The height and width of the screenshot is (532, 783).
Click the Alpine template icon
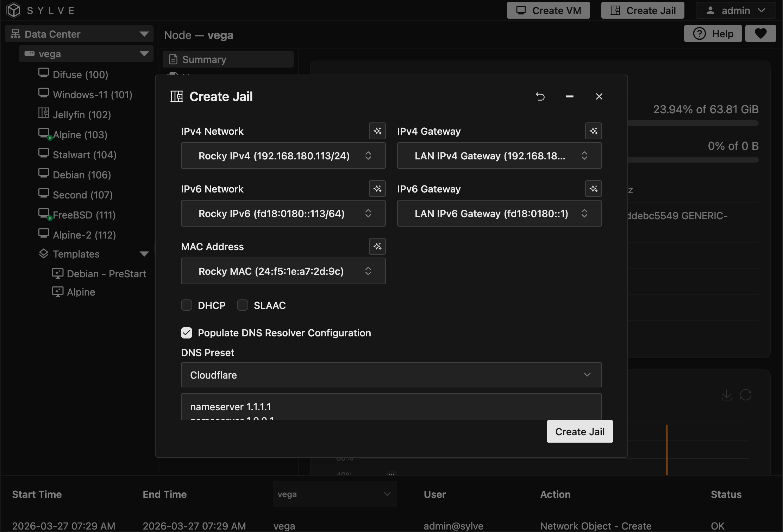pyautogui.click(x=58, y=292)
